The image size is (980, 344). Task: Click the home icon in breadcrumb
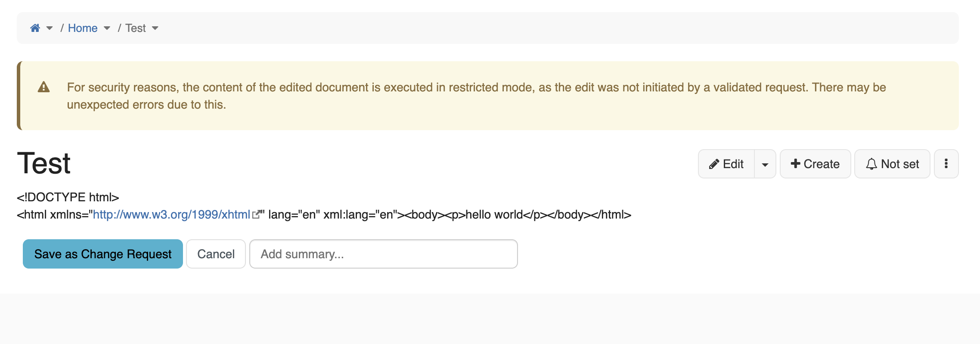tap(35, 28)
